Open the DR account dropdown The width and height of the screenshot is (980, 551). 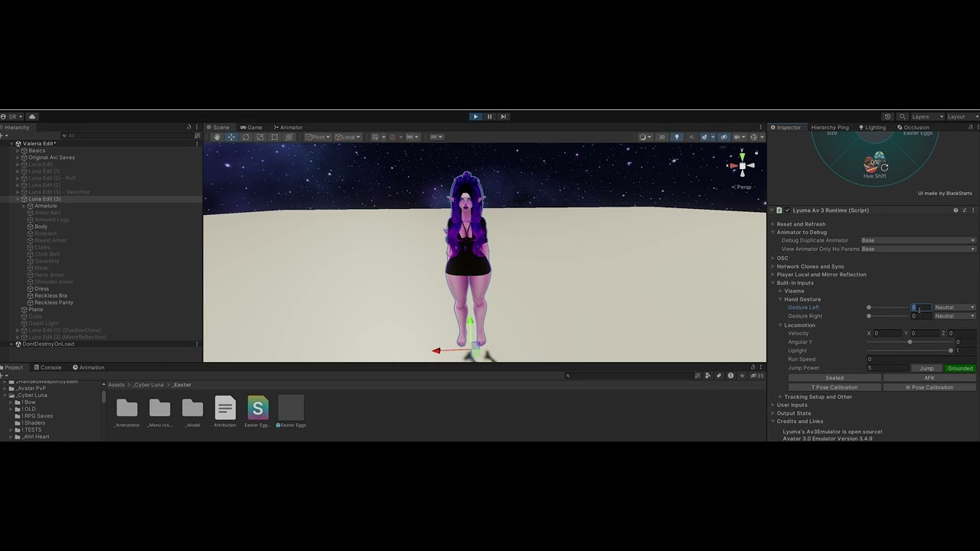click(11, 116)
